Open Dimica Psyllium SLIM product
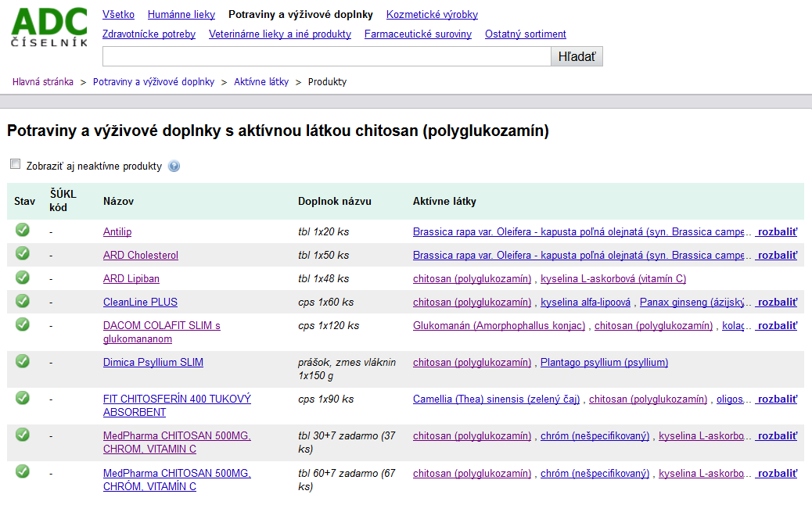 153,362
